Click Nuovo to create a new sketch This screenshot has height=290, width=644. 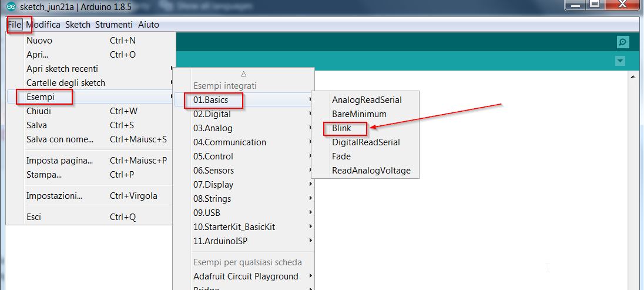39,41
